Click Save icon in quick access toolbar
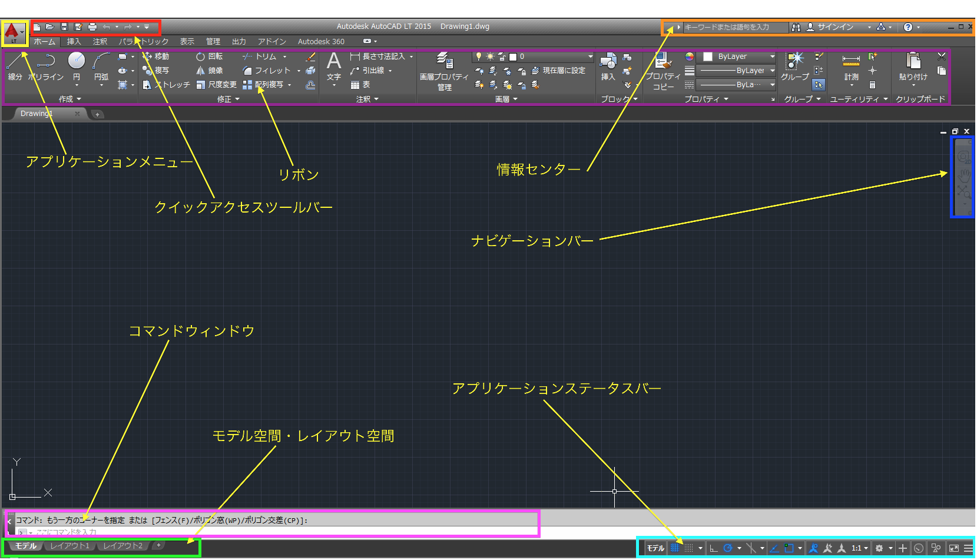Screen dimensions: 977x560 [x=64, y=27]
